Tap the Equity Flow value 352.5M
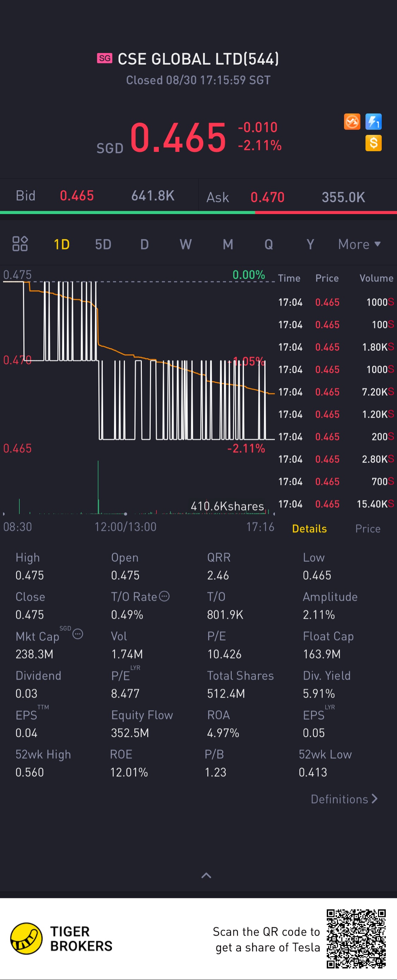397x980 pixels. (x=130, y=733)
